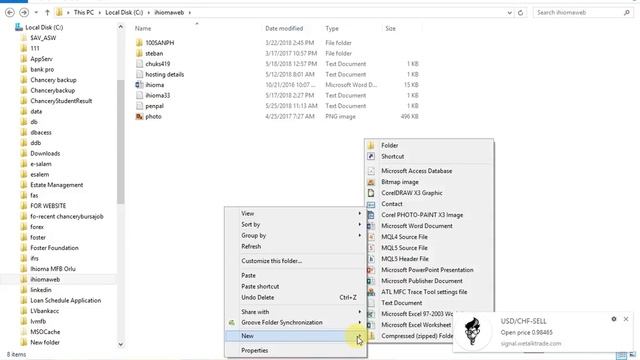This screenshot has height=360, width=640.
Task: Create new Microsoft Access Database
Action: click(x=429, y=171)
